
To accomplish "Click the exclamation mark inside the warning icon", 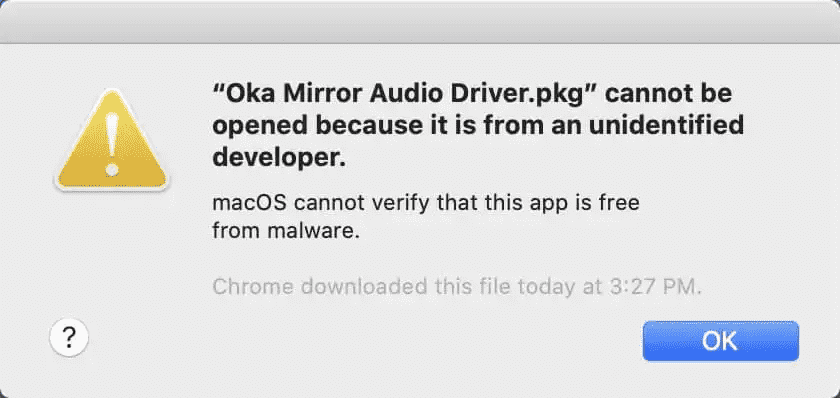I will (x=112, y=142).
